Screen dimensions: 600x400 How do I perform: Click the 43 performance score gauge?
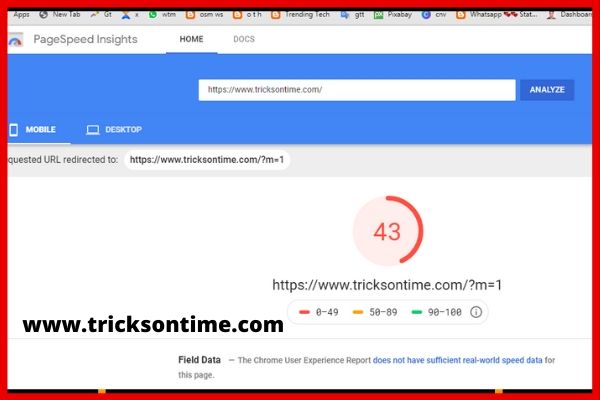tap(387, 230)
